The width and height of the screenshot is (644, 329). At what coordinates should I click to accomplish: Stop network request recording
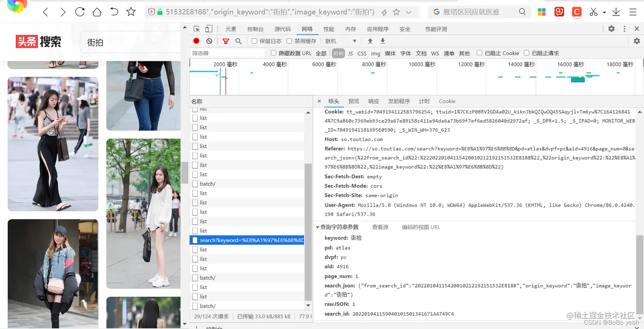(x=196, y=41)
